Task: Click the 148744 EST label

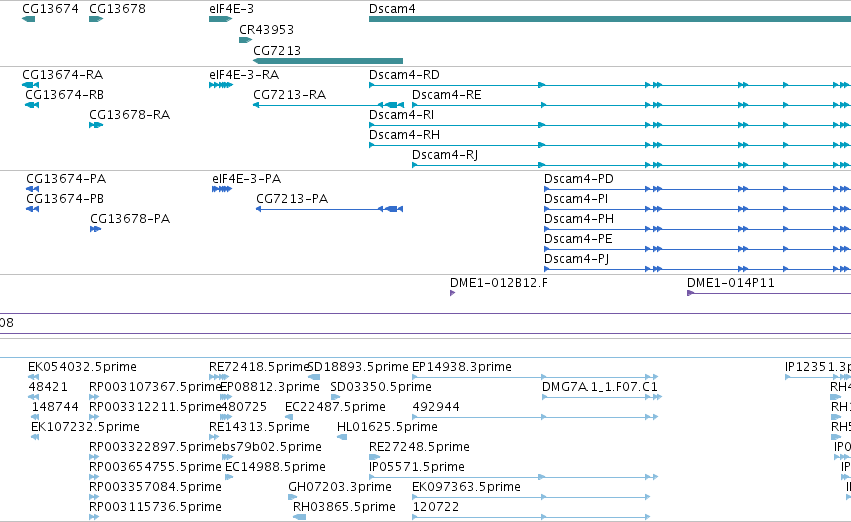Action: pos(55,407)
